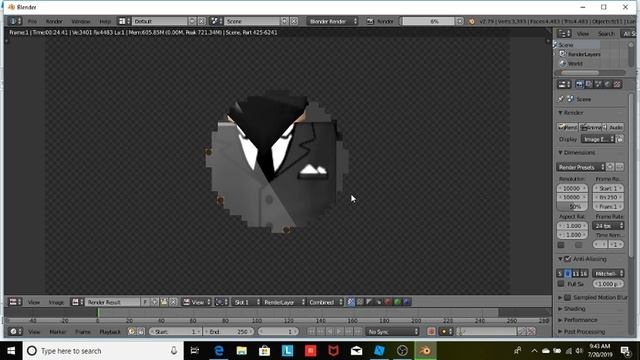Click the outliner Search menu
Image resolution: width=640 pixels, height=360 pixels.
606,34
